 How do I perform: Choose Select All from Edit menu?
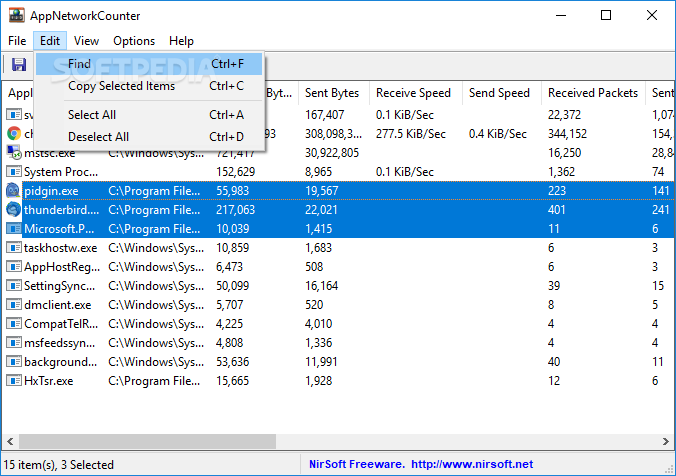click(x=149, y=115)
